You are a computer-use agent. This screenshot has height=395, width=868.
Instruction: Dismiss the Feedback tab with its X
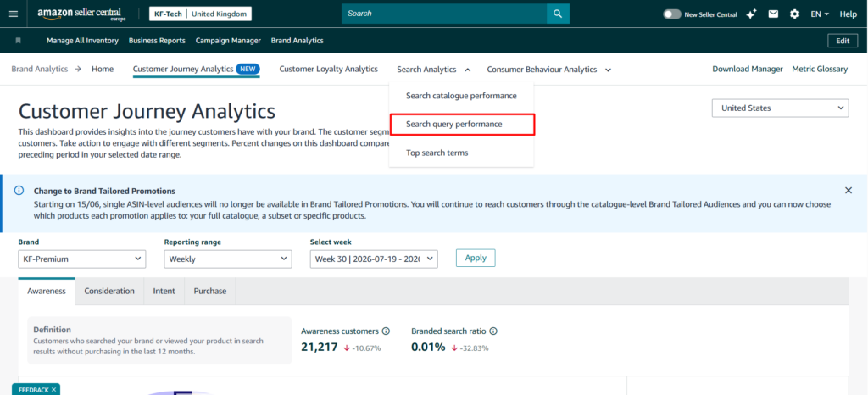53,389
